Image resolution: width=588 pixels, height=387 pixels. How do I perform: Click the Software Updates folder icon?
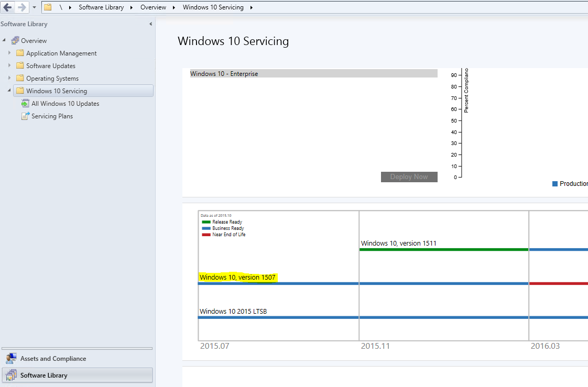20,65
